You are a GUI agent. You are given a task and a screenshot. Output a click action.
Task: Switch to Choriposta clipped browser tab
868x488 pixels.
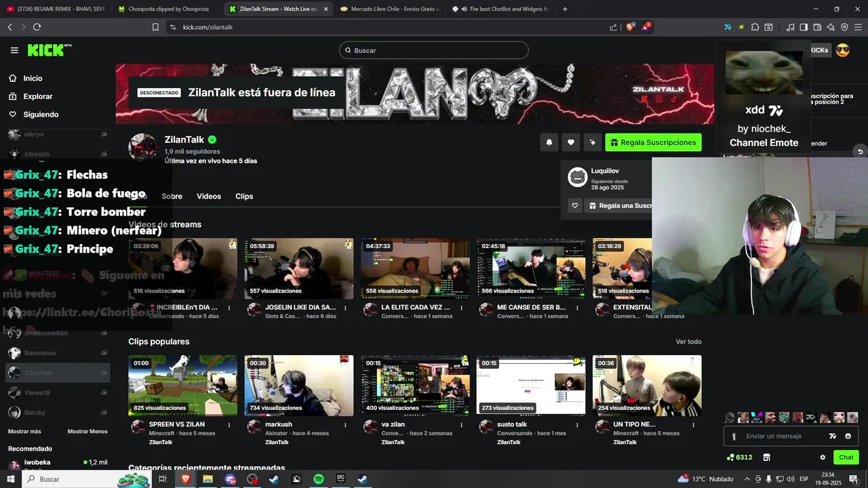click(x=167, y=9)
